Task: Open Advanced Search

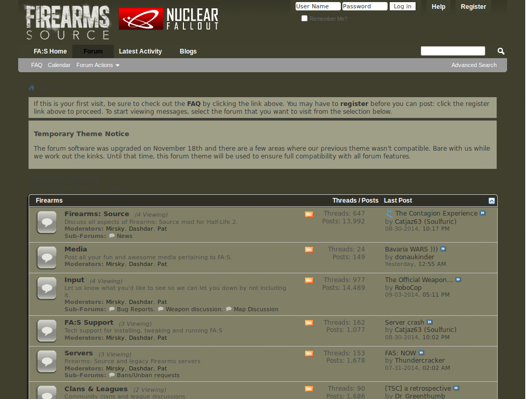Action: pos(474,65)
